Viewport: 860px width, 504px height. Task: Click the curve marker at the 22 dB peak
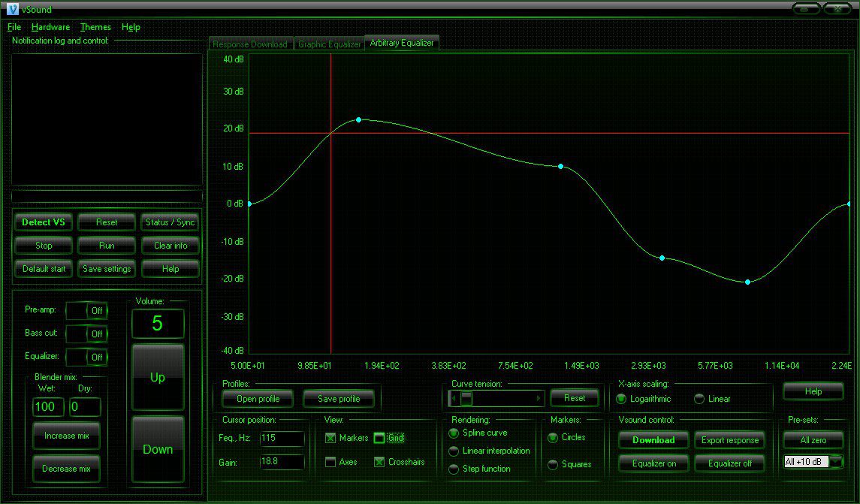click(x=359, y=119)
